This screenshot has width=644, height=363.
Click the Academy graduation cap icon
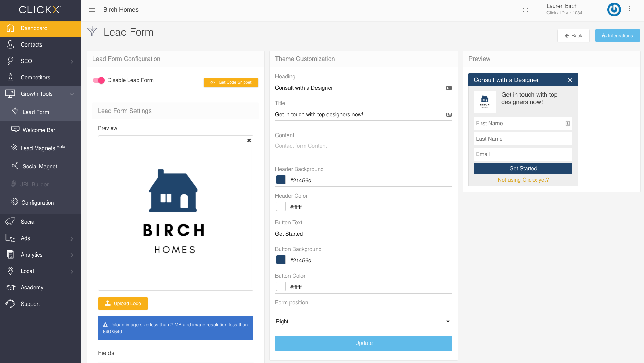point(11,287)
